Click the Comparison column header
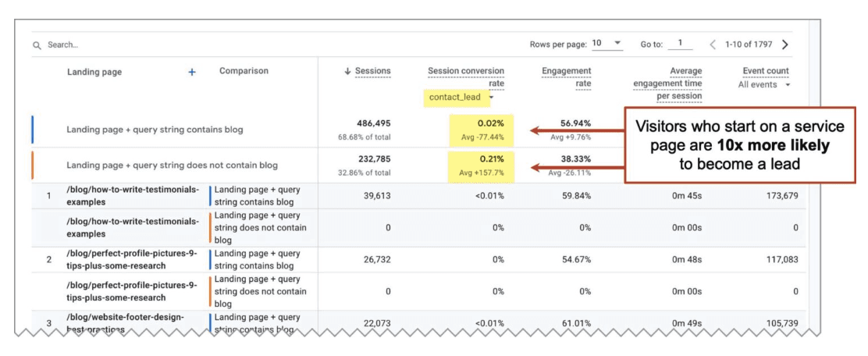Screen dimensions: 868x356 pyautogui.click(x=244, y=71)
